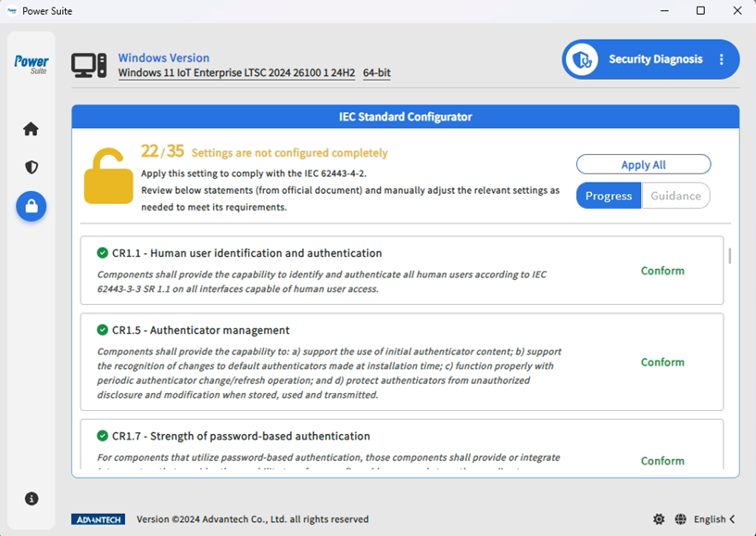Click the Windows 11 IoT Enterprise version link
756x536 pixels.
[x=236, y=73]
